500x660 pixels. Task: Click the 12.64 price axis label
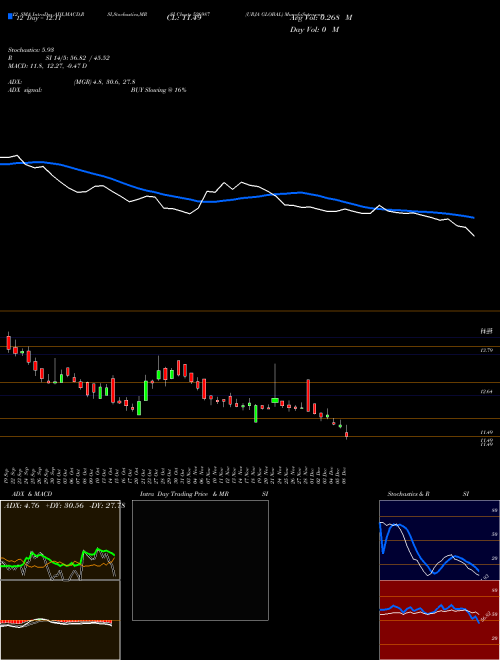(487, 391)
